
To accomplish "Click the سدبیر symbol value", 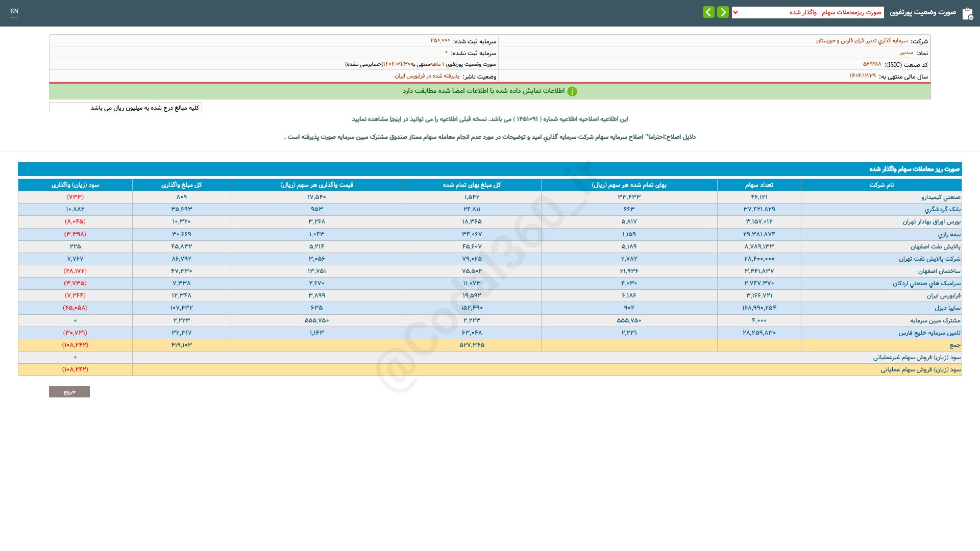I will 906,53.
